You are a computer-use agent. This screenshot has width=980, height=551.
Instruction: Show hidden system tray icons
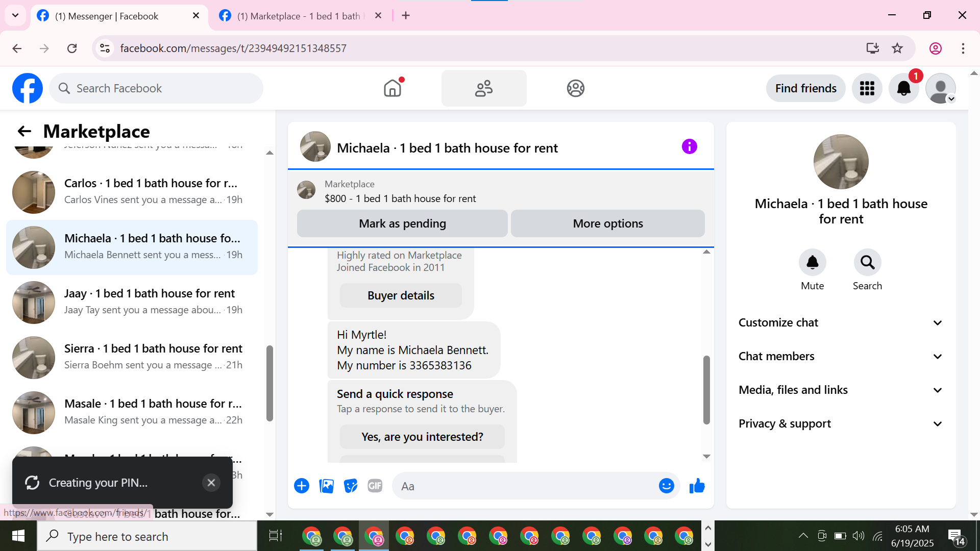[x=803, y=536]
